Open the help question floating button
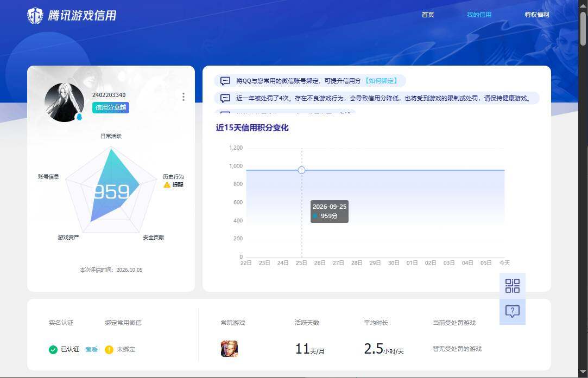This screenshot has width=588, height=378. tap(512, 311)
